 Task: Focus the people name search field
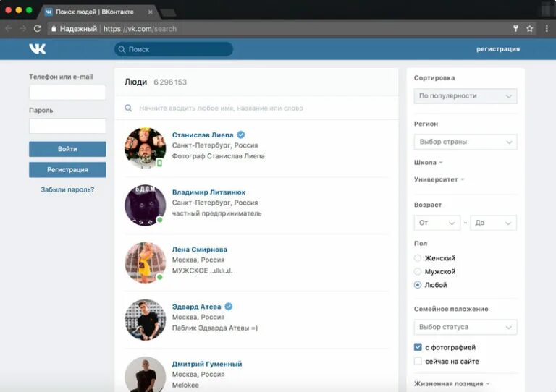256,108
